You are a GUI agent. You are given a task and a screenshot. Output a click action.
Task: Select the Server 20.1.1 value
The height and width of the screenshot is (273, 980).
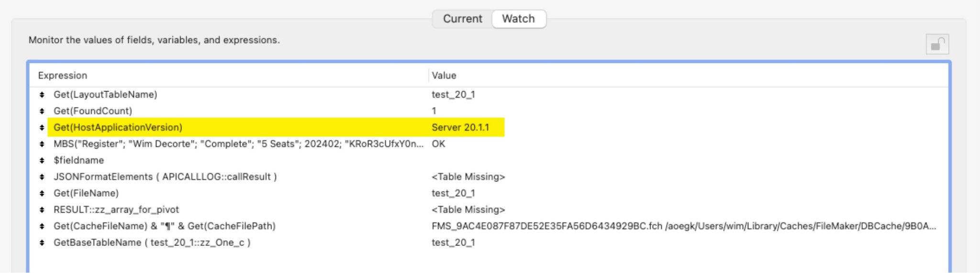click(460, 128)
